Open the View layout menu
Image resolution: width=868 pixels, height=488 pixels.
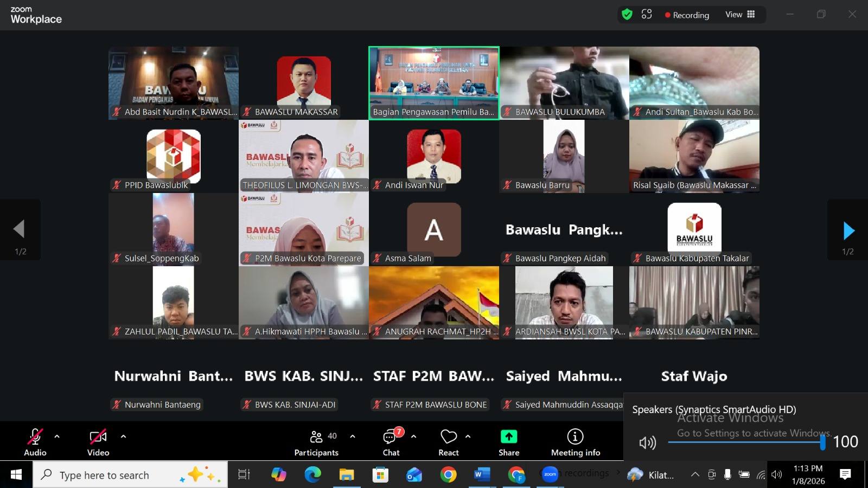point(740,15)
